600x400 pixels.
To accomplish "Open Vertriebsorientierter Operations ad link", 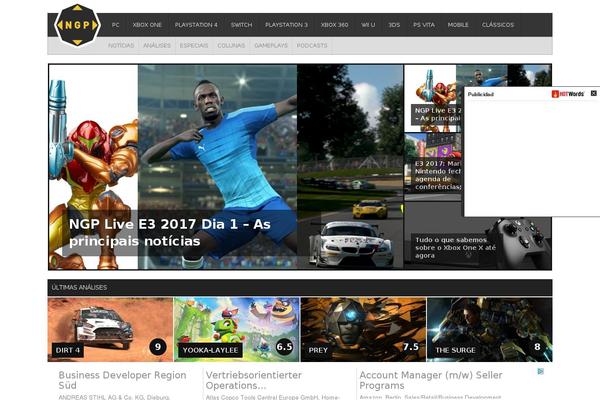I will click(254, 380).
